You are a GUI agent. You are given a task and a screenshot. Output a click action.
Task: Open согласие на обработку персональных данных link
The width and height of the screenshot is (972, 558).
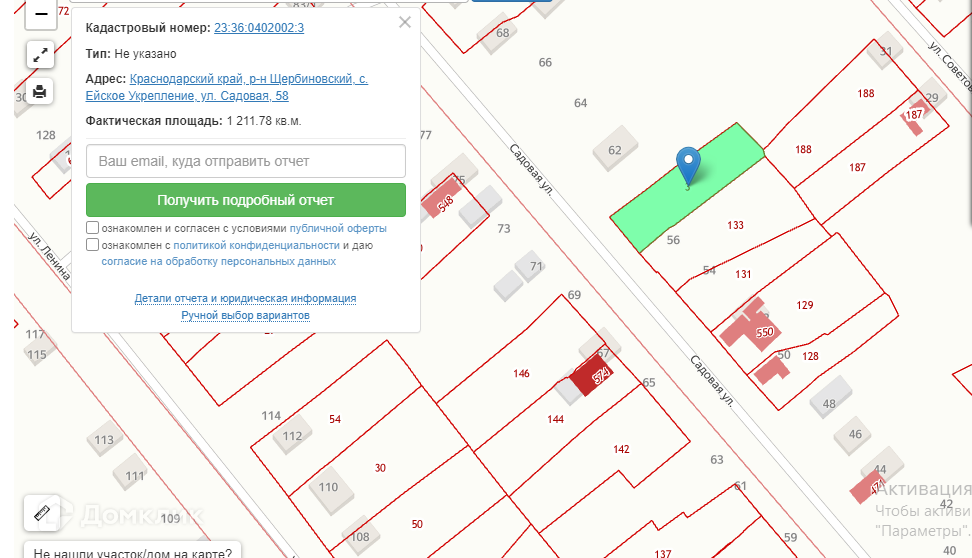(219, 261)
